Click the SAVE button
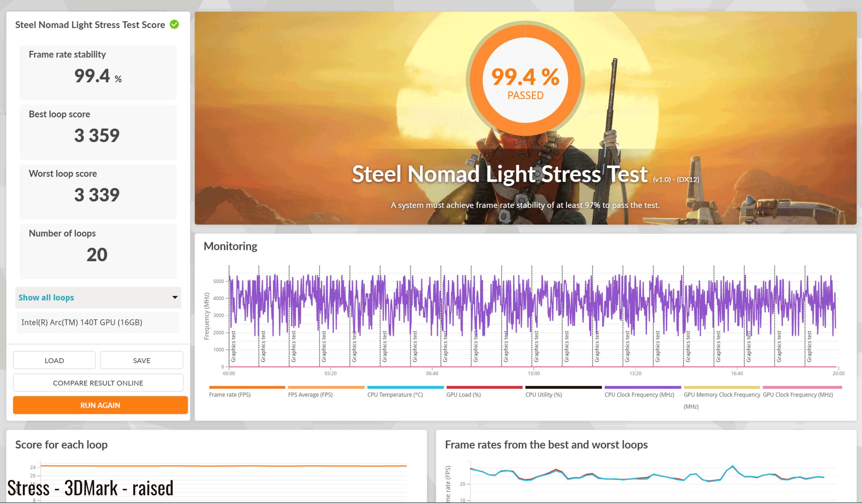Image resolution: width=862 pixels, height=504 pixels. pyautogui.click(x=142, y=360)
